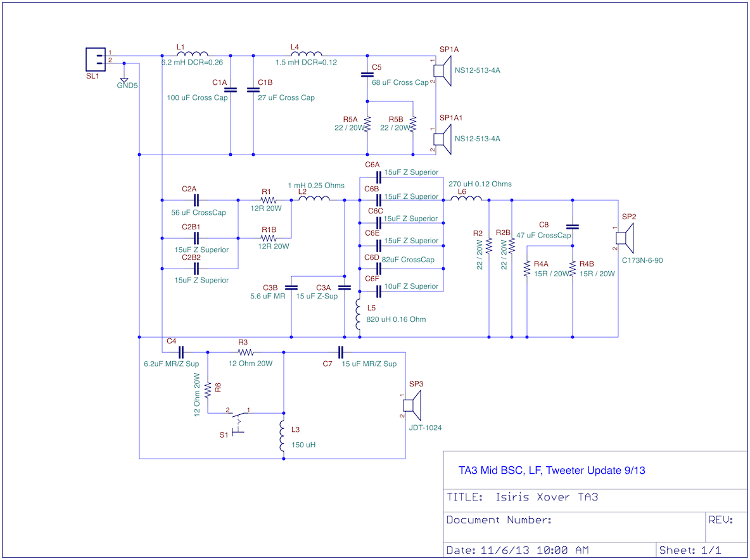Select the '82uF CrossCap' value label
The height and width of the screenshot is (560, 750).
[x=408, y=260]
